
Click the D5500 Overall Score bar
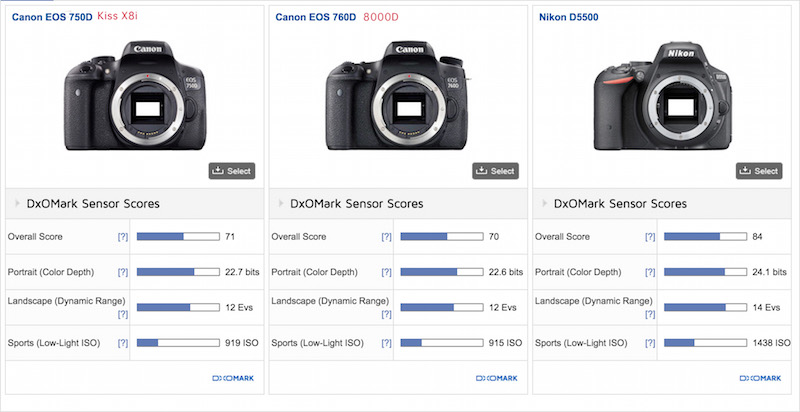pos(706,237)
